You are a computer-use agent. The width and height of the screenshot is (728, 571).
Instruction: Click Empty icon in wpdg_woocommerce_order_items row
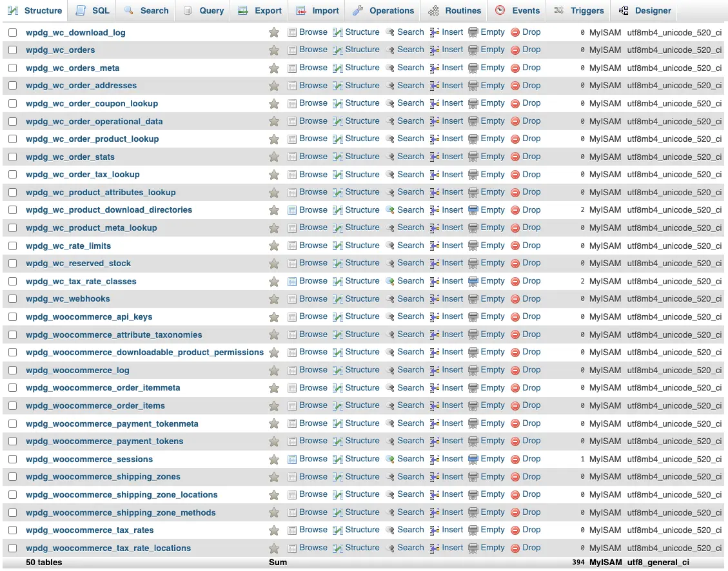click(473, 405)
